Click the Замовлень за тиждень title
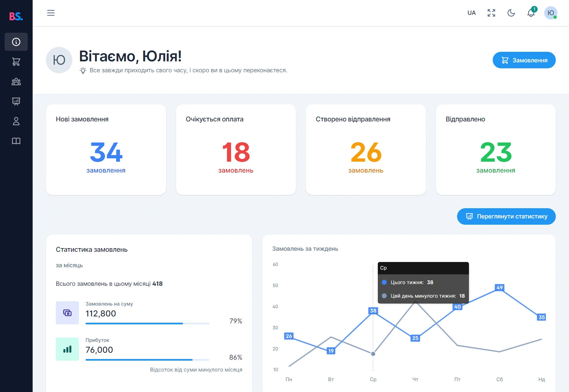 (x=305, y=249)
